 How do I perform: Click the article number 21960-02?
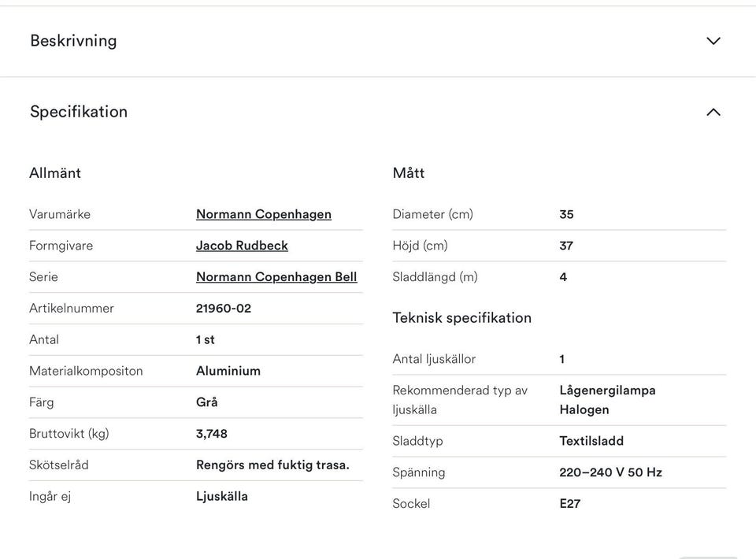point(224,309)
